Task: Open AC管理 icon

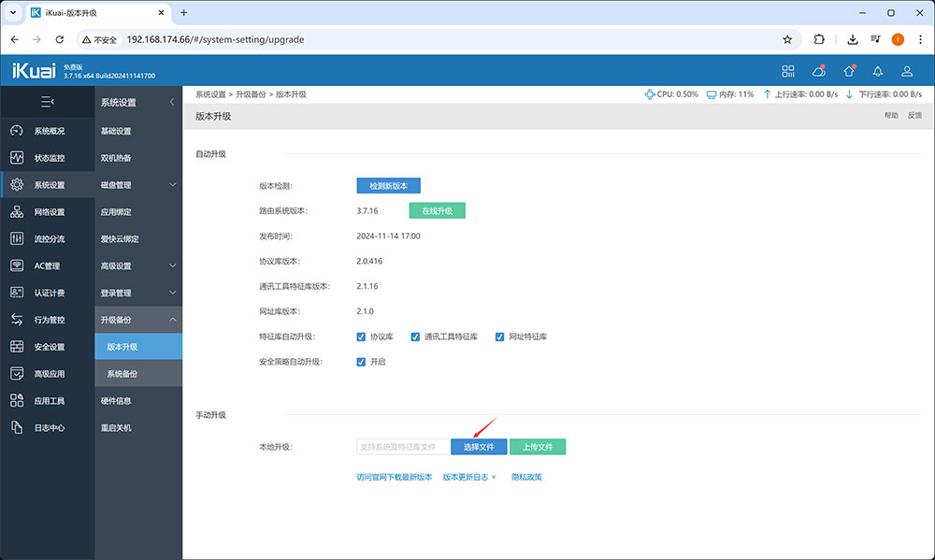Action: click(17, 266)
